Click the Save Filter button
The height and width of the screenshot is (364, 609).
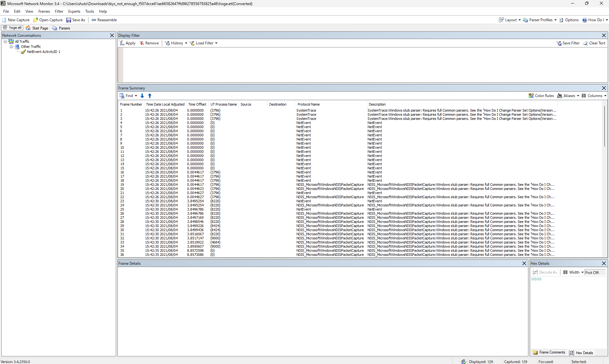pos(568,43)
